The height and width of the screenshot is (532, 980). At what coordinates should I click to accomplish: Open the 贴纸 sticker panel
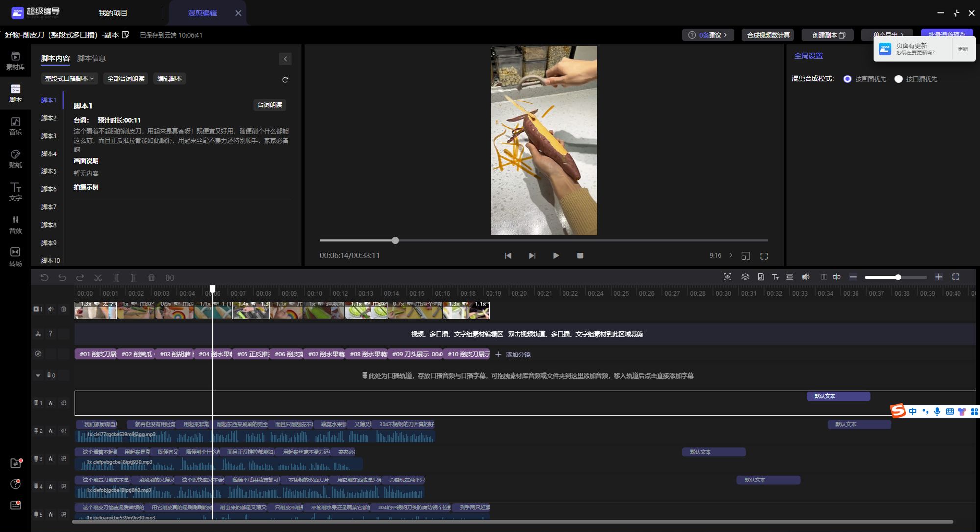tap(15, 159)
